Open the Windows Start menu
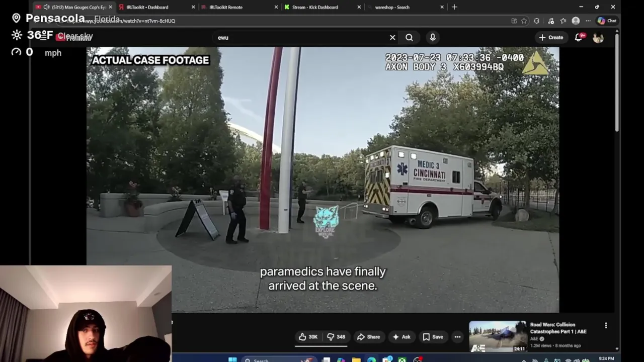The height and width of the screenshot is (362, 644). point(232,359)
